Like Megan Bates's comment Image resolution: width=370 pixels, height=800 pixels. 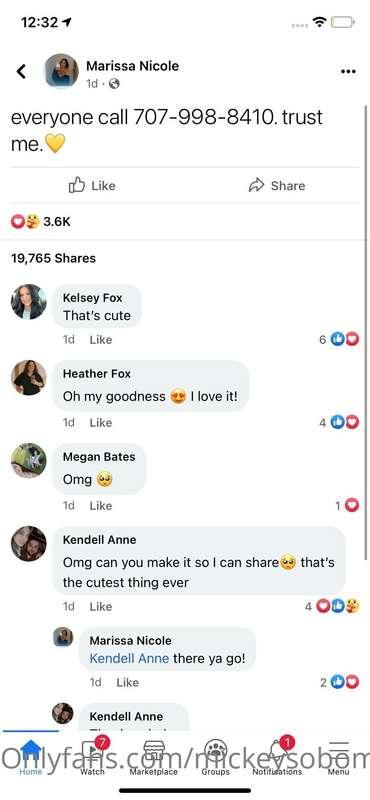point(101,506)
